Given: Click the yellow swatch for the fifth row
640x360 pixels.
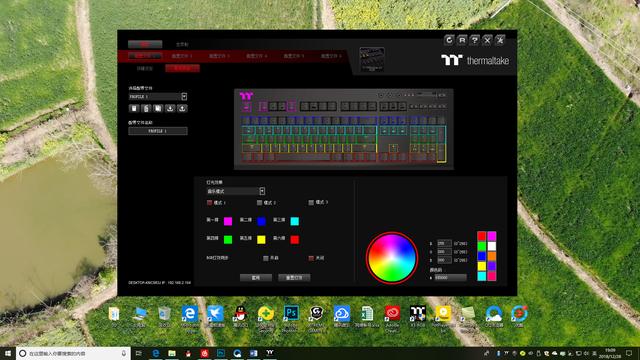Looking at the screenshot, I should pos(261,240).
